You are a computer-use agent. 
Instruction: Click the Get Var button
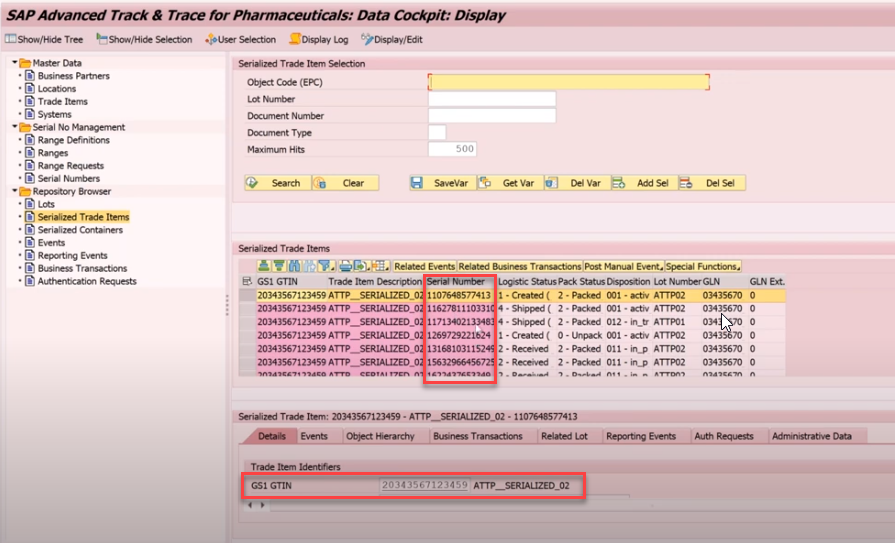[x=510, y=183]
